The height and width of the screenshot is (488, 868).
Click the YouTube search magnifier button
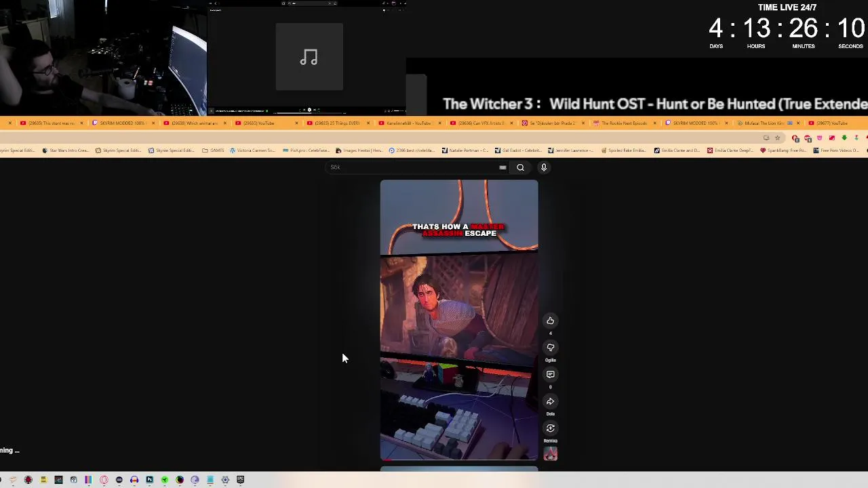click(520, 167)
